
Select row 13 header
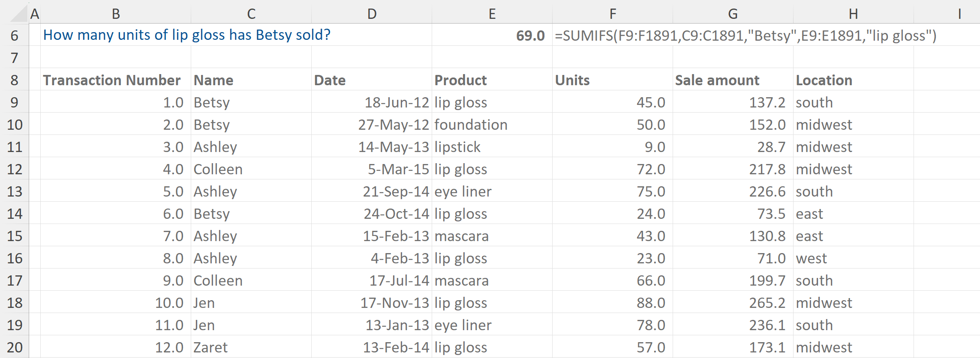(x=15, y=191)
